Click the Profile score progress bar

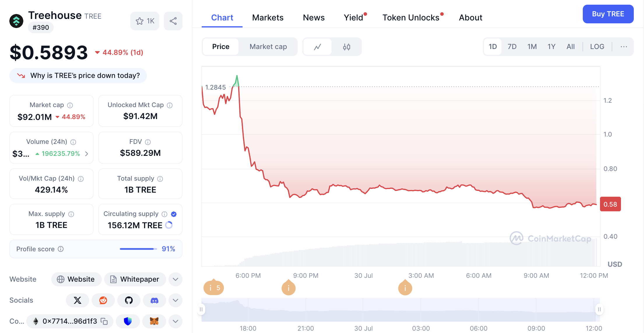pos(138,249)
